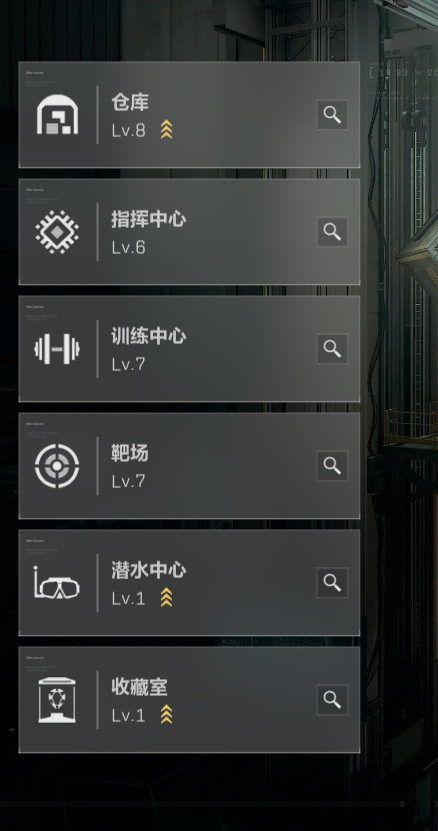Screen dimensions: 438x831
Task: Click the display case icon for 收藏室
Action: coord(57,700)
